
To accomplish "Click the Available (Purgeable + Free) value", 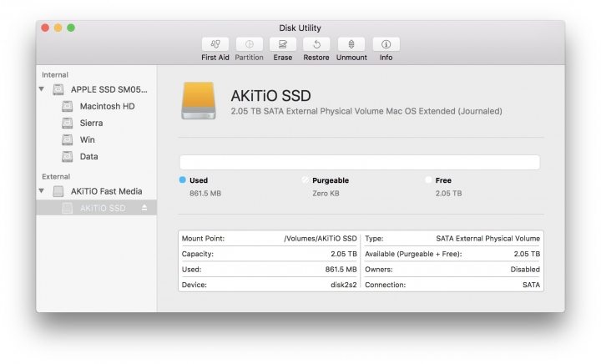I will pos(527,254).
